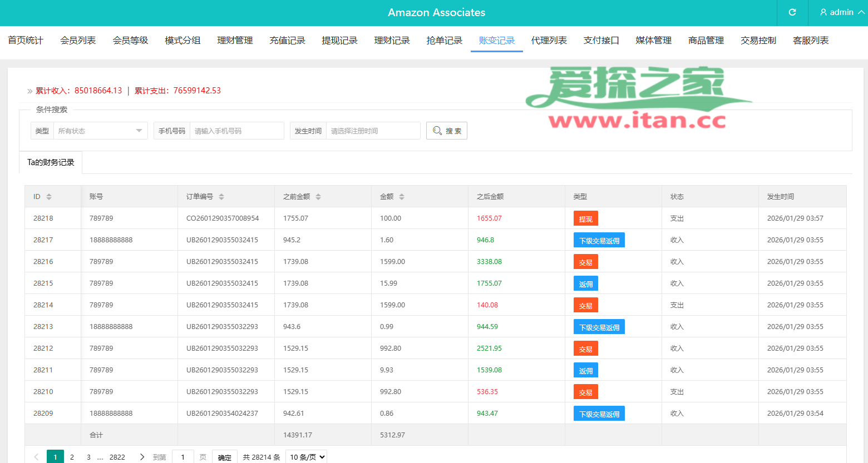
Task: Focus the 手机号码 input field
Action: (236, 131)
